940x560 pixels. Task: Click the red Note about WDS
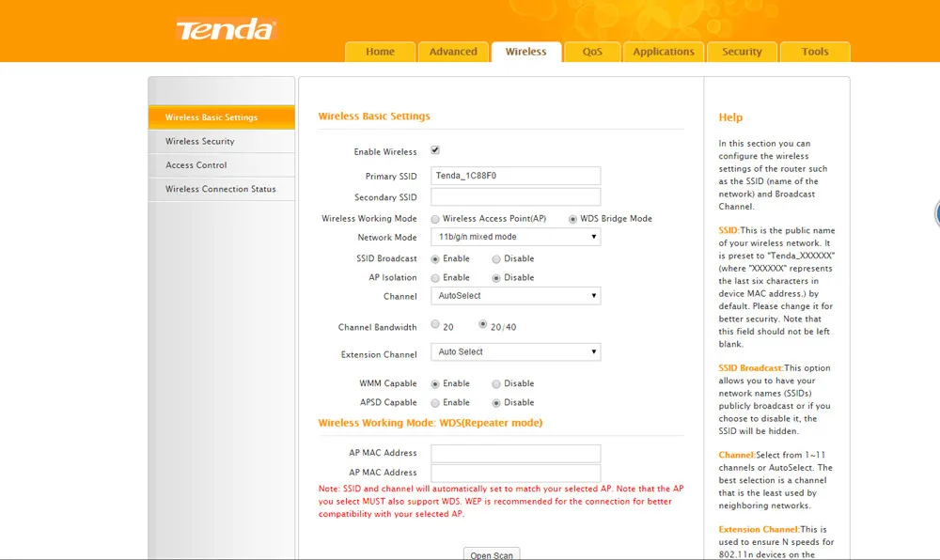[501, 502]
